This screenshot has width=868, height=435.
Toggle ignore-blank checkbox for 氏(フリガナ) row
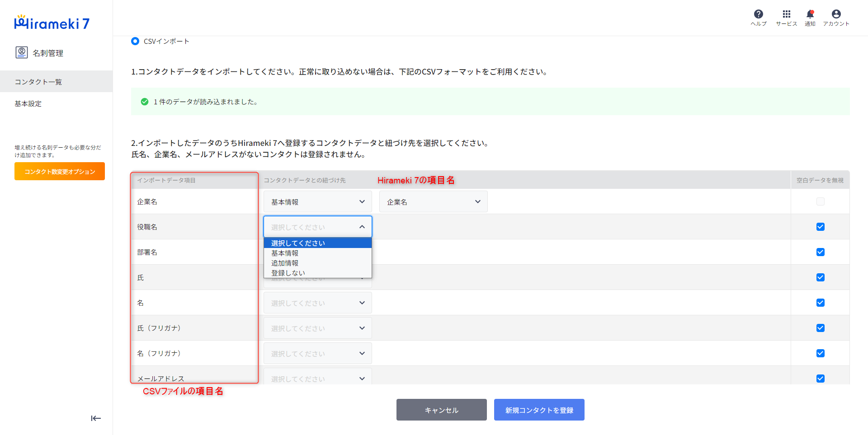tap(821, 328)
